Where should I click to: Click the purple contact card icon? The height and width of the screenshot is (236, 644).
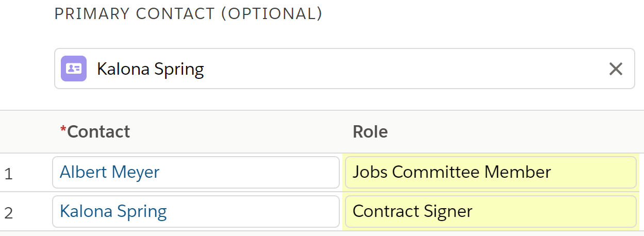pos(74,69)
